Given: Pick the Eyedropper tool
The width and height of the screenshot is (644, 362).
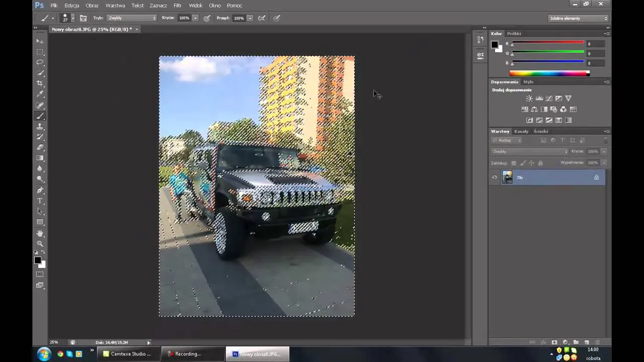Looking at the screenshot, I should tap(40, 94).
